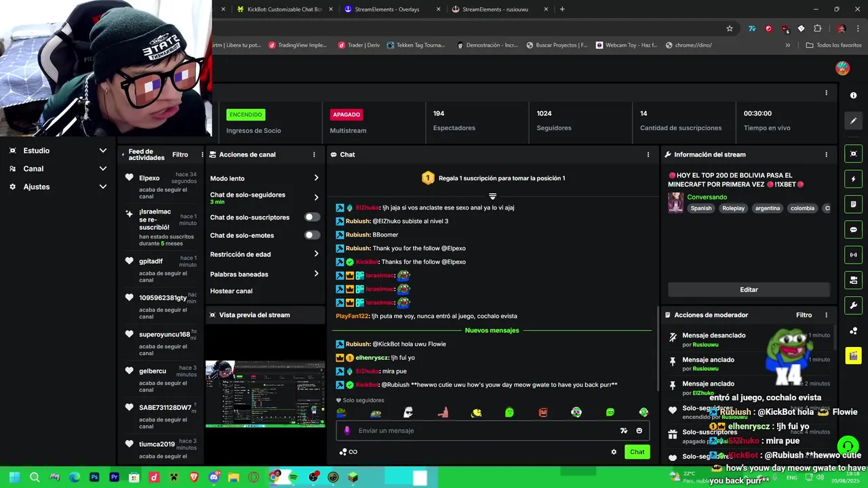Open Filtro in Acciones de moderador
This screenshot has height=488, width=868.
(804, 315)
